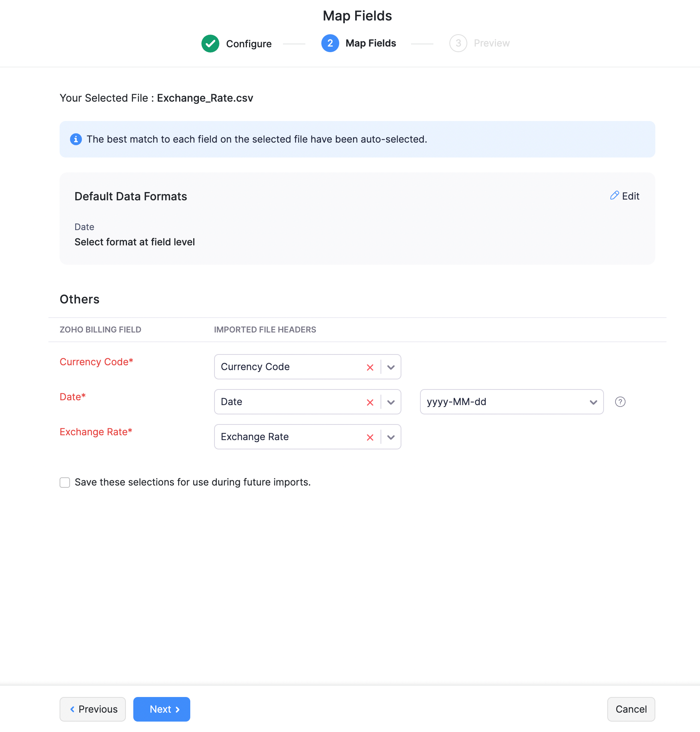This screenshot has width=700, height=732.
Task: Expand the Date header dropdown arrow
Action: (x=391, y=402)
